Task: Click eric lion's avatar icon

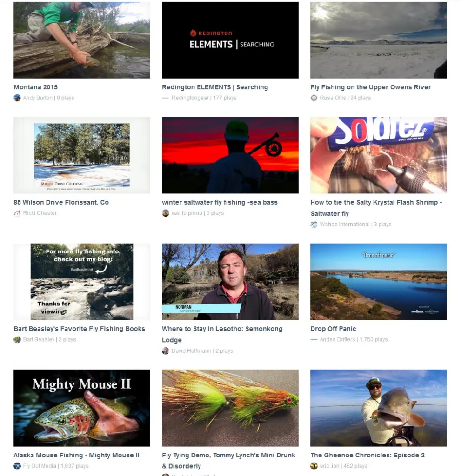Action: 314,466
